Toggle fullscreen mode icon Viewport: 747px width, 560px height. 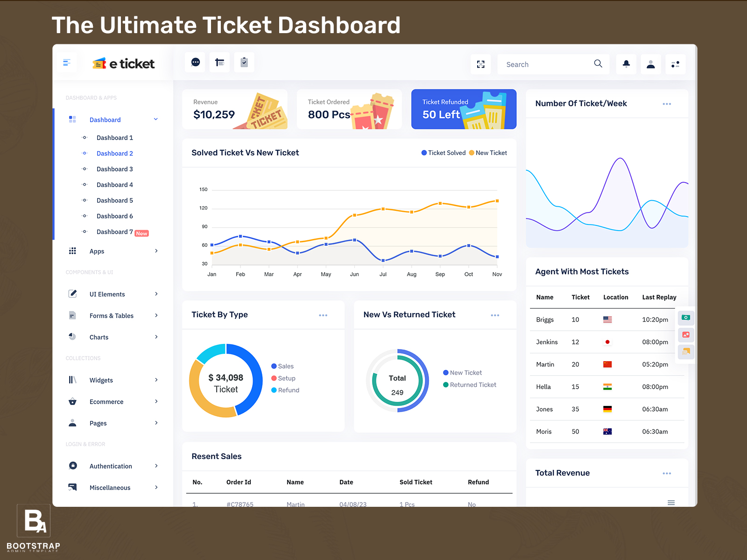pyautogui.click(x=481, y=64)
